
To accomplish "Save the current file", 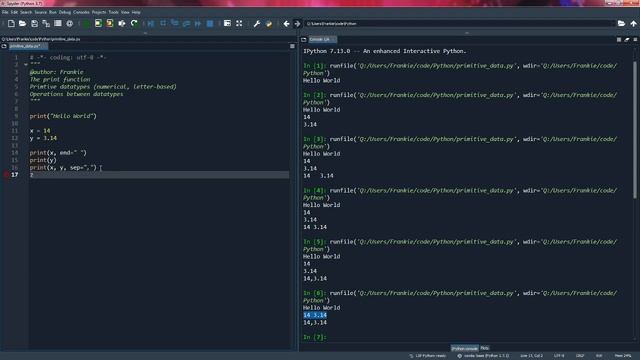I will tap(34, 24).
